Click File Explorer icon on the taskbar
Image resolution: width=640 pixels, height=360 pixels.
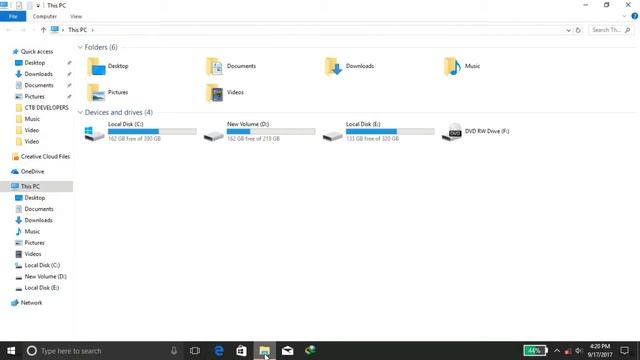coord(264,351)
